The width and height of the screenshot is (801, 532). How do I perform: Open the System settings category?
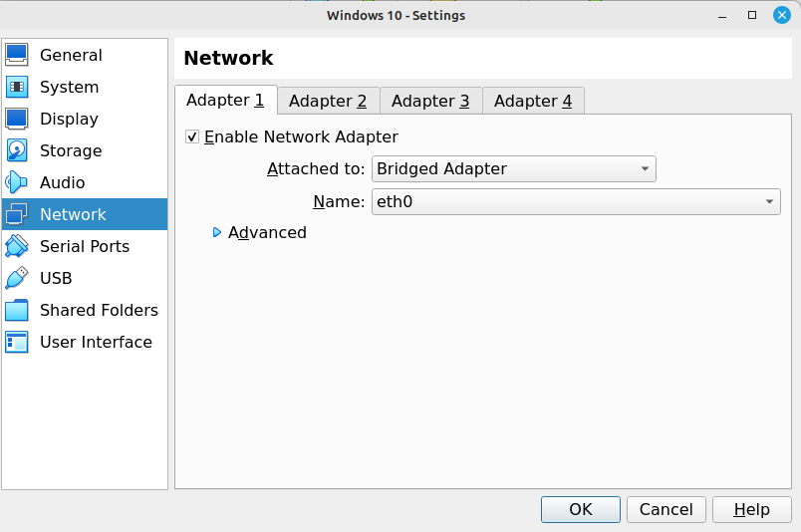[85, 87]
